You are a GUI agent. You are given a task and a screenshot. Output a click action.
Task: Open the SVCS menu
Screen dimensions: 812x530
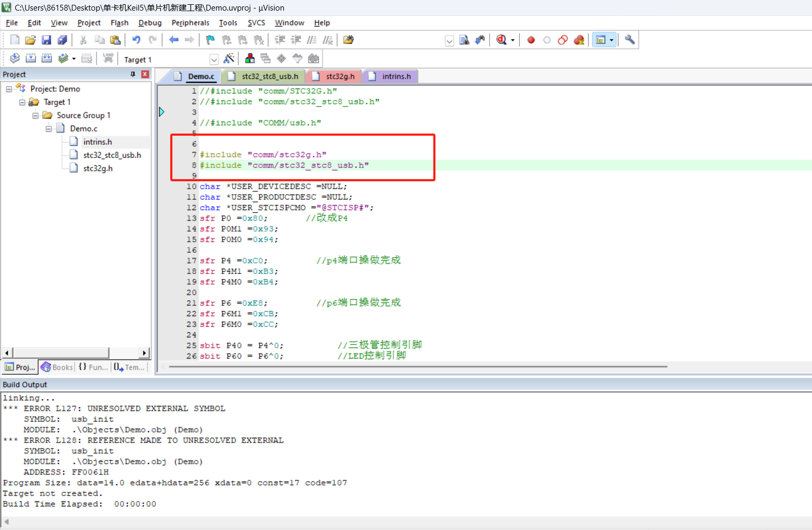(256, 23)
